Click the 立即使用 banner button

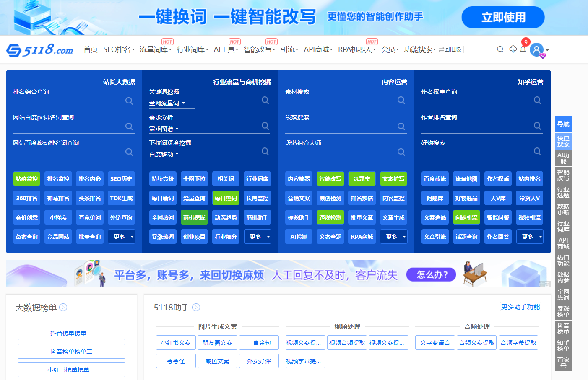[x=503, y=17]
